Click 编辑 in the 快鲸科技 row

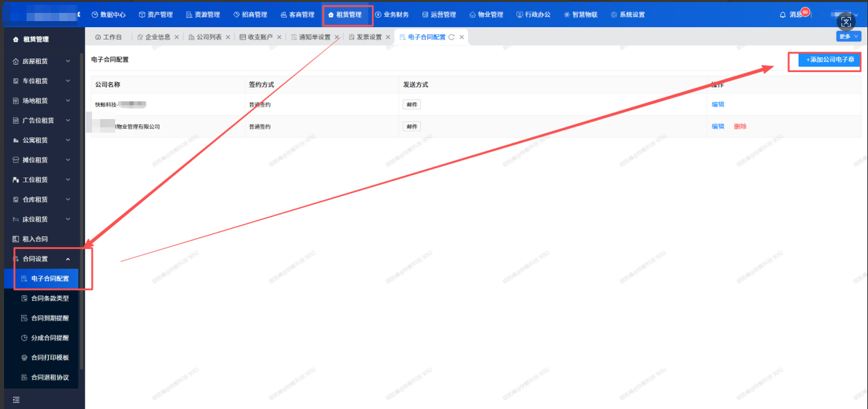tap(717, 105)
